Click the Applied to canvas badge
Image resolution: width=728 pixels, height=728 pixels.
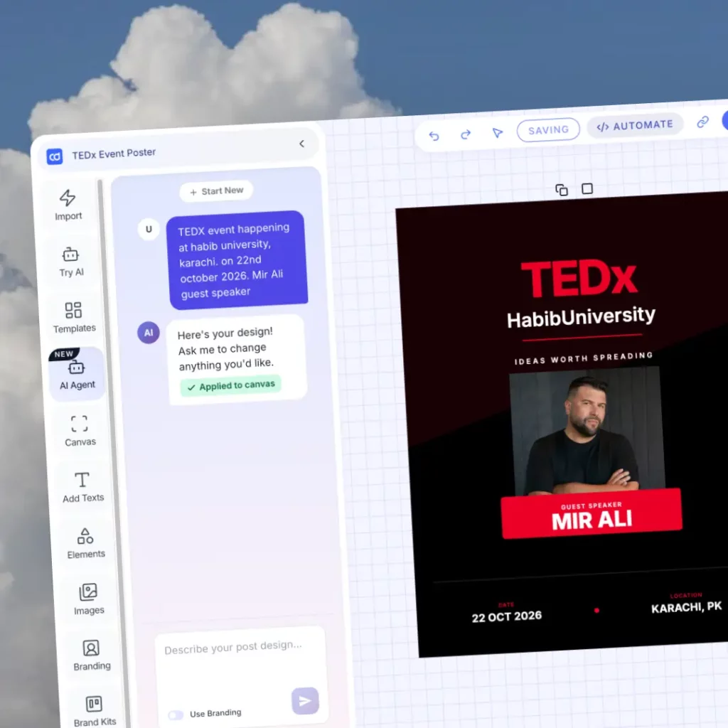point(231,386)
